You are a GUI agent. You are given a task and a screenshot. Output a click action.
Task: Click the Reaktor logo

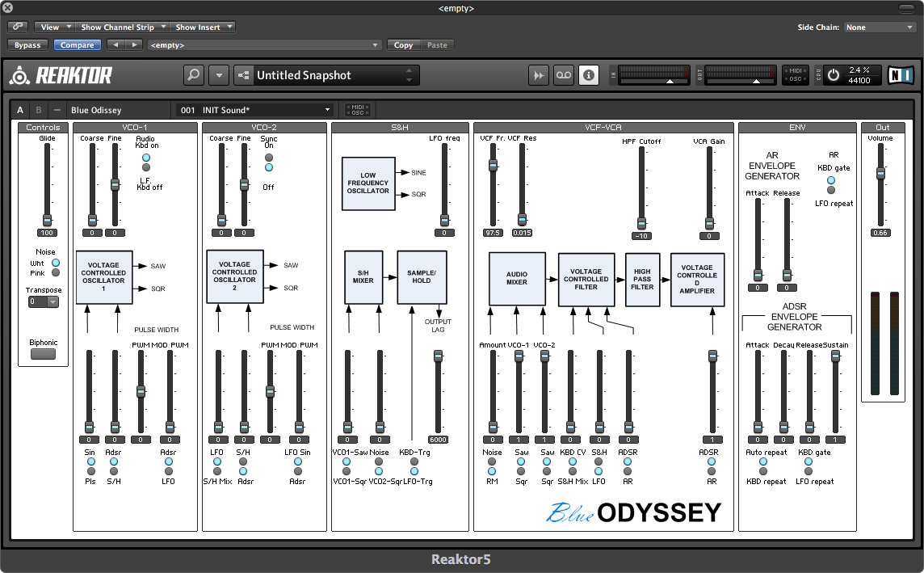61,75
